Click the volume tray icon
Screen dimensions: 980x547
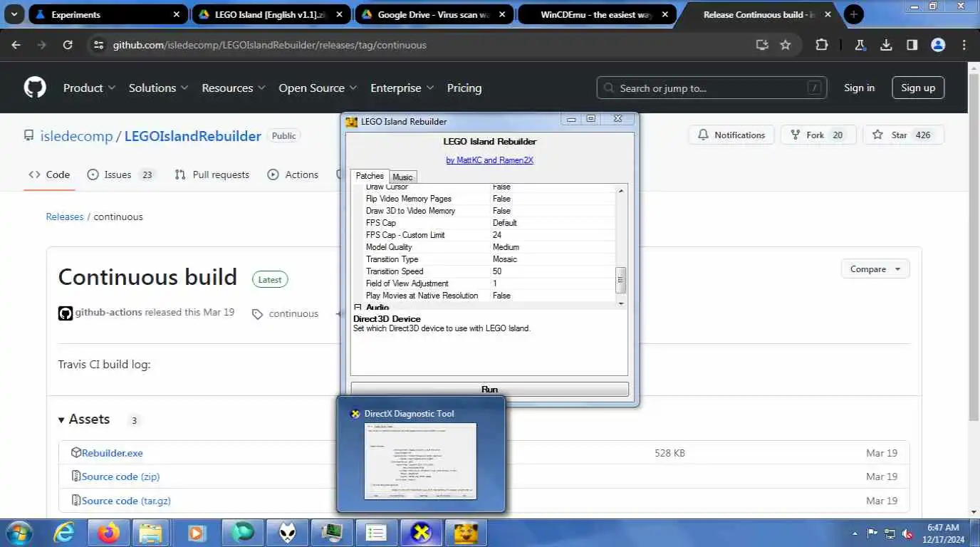point(908,533)
